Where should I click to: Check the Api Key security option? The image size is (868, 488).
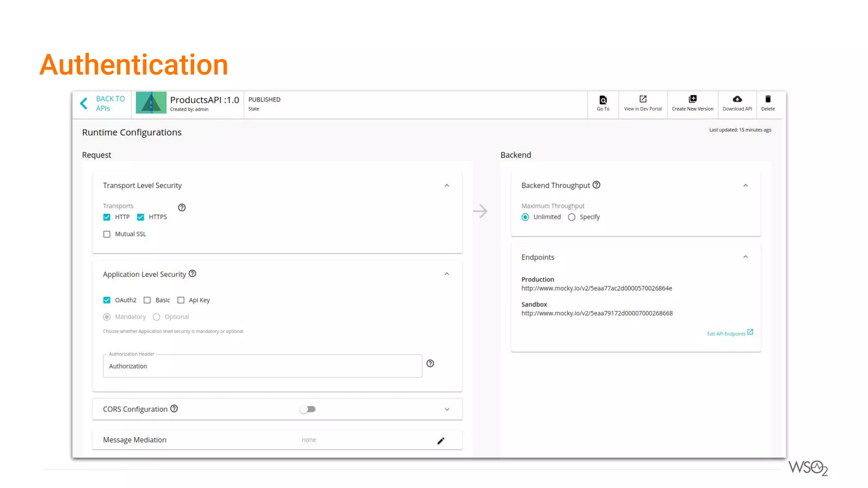tap(181, 300)
